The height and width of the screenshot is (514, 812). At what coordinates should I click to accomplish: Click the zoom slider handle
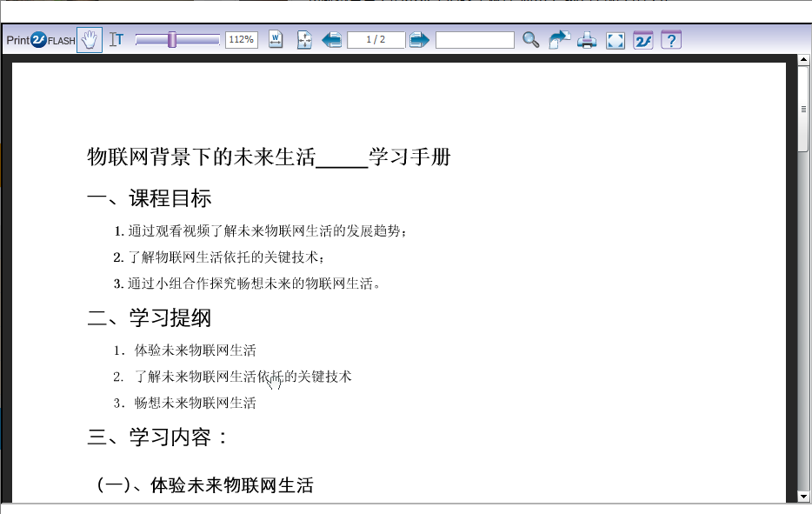click(x=172, y=40)
